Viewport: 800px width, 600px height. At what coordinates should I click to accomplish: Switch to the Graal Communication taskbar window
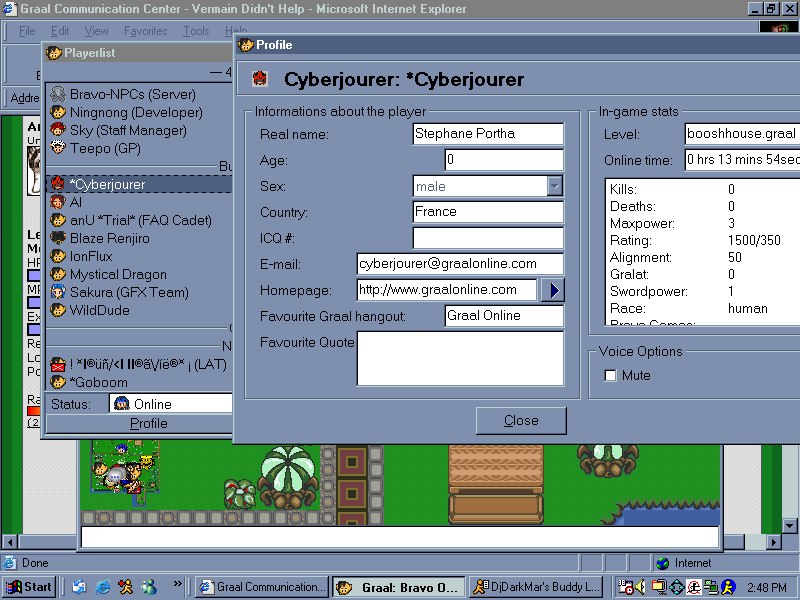coord(262,587)
